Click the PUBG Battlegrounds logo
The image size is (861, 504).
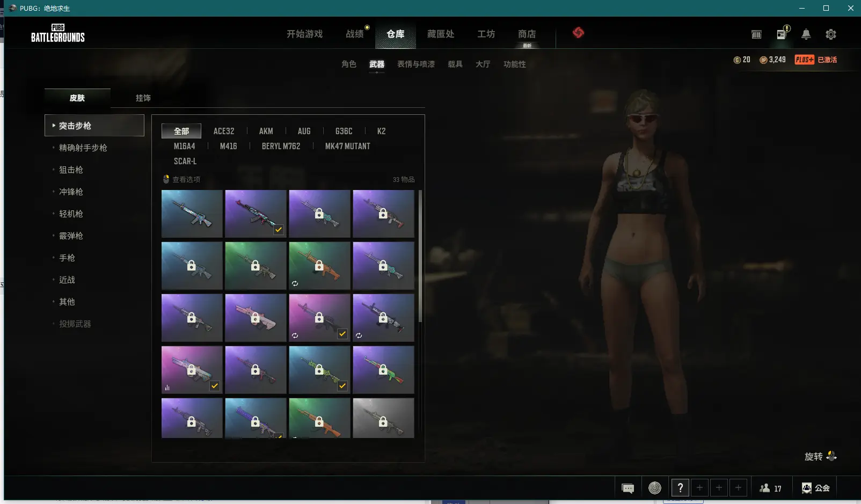[x=58, y=33]
